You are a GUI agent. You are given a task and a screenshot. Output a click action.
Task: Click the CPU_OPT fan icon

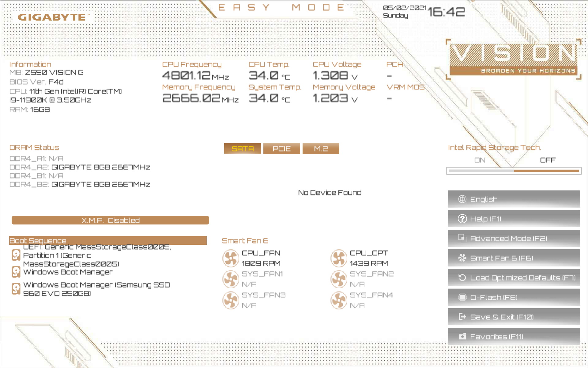point(339,258)
